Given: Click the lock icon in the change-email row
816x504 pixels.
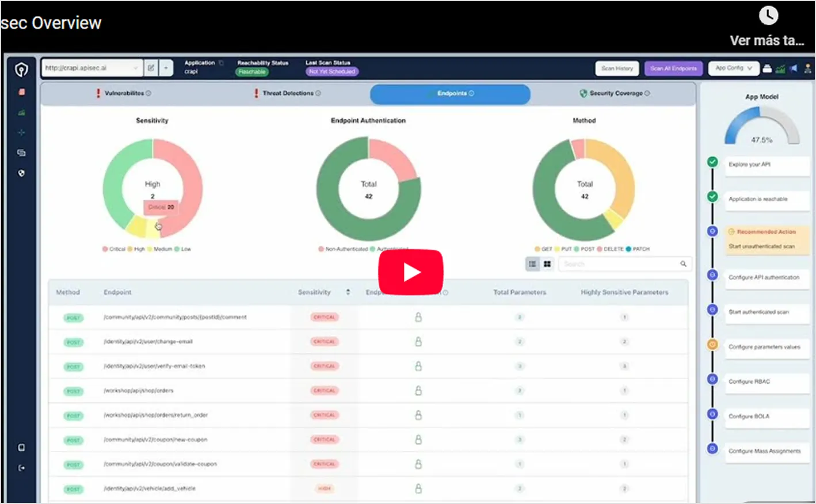Looking at the screenshot, I should pos(418,342).
